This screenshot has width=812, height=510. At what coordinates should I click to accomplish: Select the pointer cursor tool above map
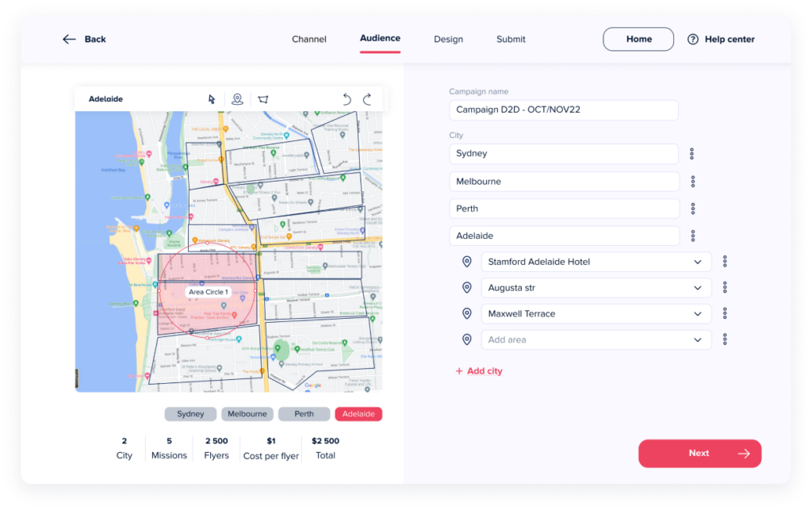click(x=212, y=99)
